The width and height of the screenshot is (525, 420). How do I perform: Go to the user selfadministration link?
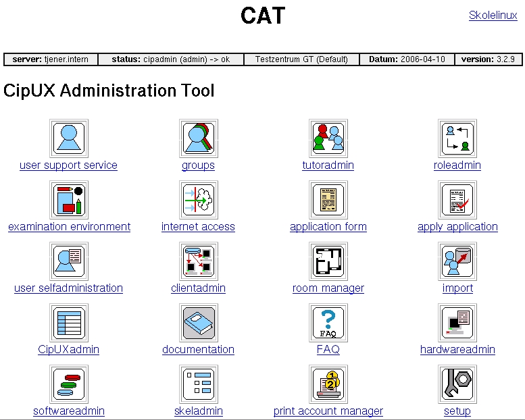(x=68, y=288)
